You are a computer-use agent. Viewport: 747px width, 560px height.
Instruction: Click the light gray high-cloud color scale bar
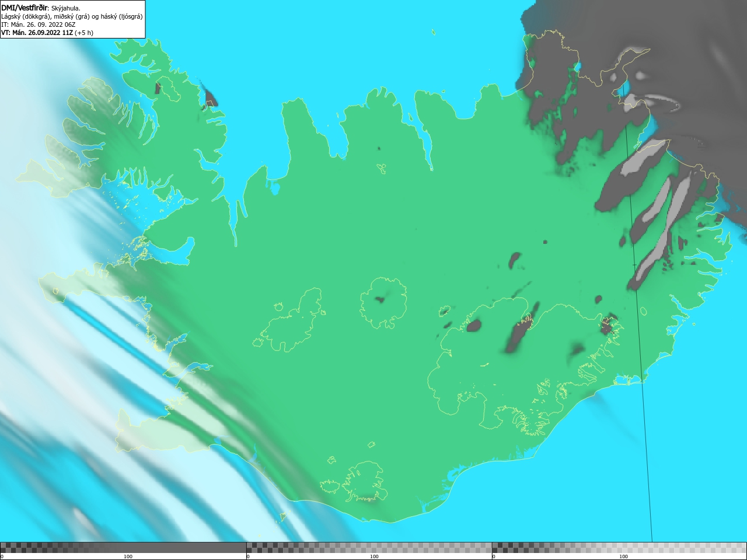pyautogui.click(x=619, y=548)
